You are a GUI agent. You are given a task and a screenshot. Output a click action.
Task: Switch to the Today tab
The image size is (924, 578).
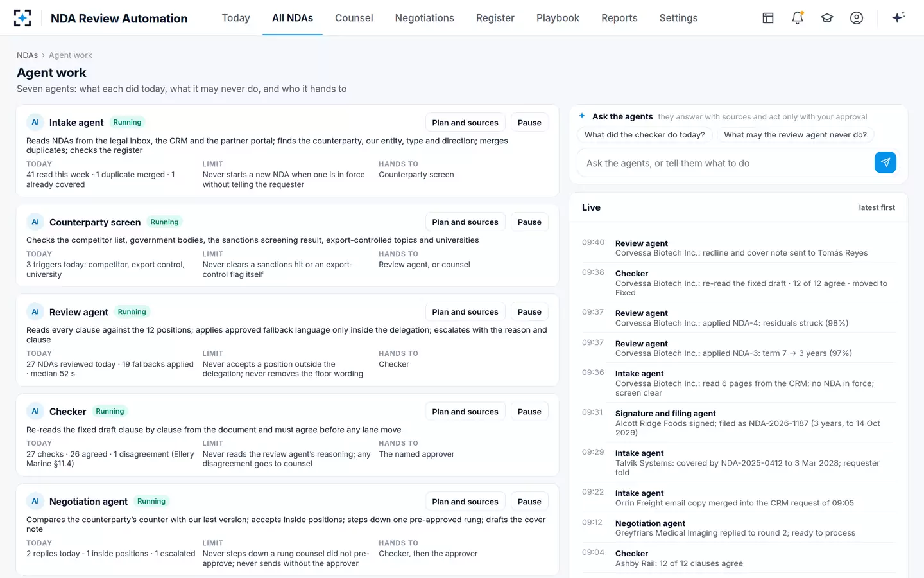(x=235, y=18)
